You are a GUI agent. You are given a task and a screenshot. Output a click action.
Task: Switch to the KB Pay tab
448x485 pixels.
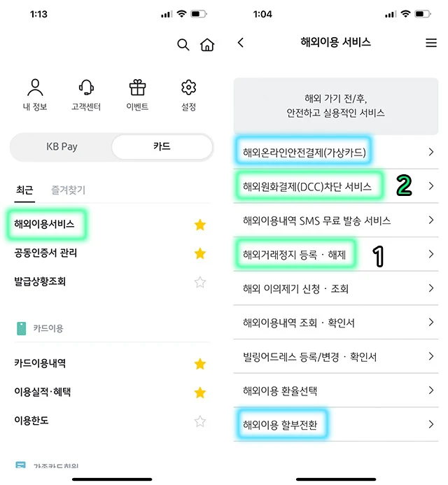62,147
